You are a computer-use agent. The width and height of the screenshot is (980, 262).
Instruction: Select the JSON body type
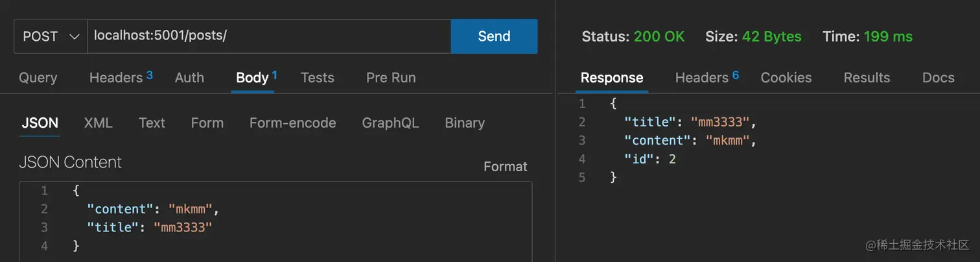(40, 123)
